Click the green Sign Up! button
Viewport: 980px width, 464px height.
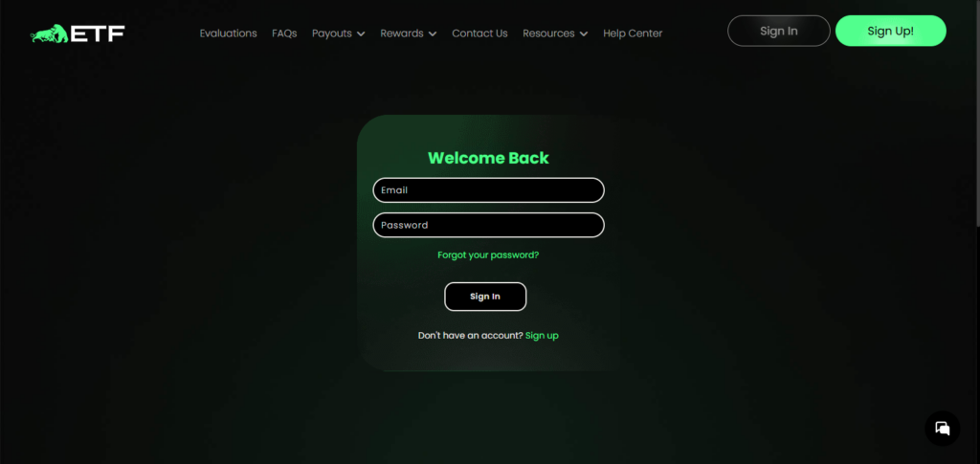[x=891, y=31]
